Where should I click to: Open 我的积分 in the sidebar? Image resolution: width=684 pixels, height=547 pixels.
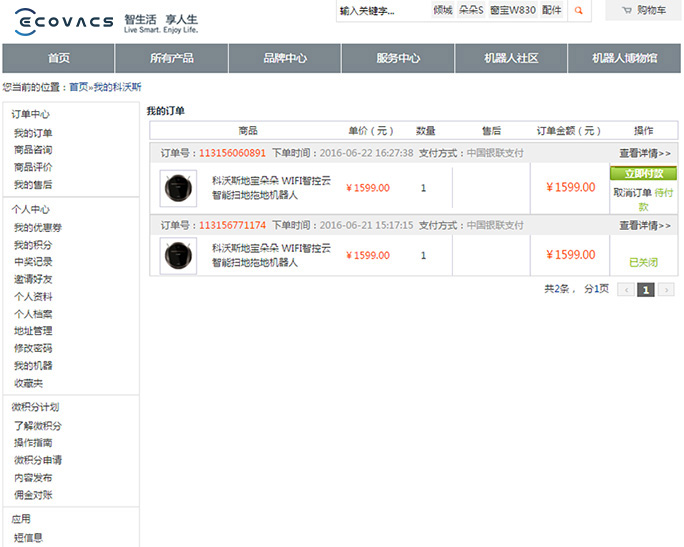point(33,245)
